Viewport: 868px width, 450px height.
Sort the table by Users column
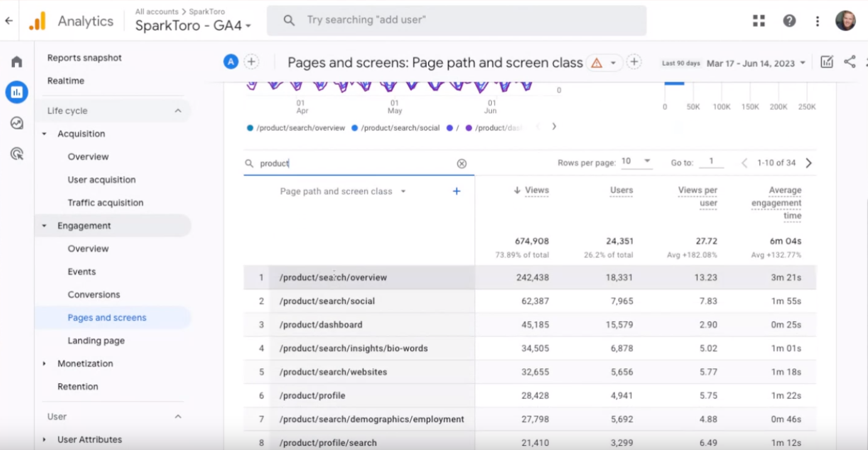[621, 190]
